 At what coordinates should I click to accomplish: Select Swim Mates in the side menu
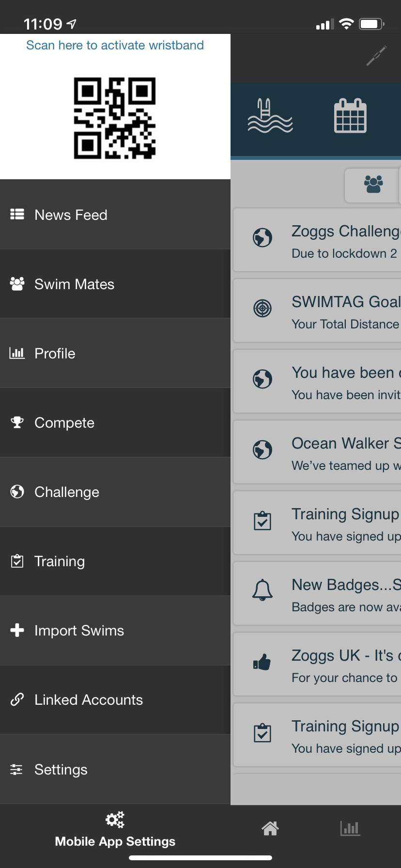tap(74, 284)
